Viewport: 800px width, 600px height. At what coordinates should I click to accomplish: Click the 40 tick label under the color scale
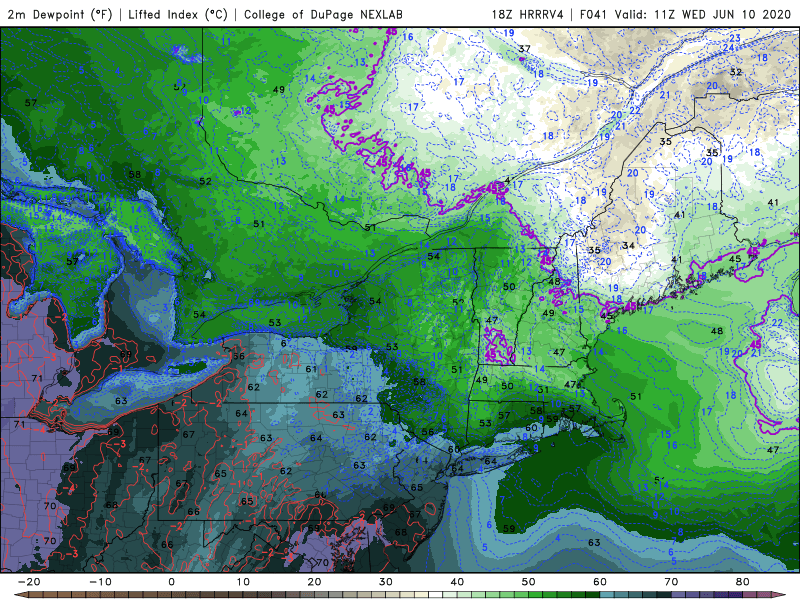(457, 582)
